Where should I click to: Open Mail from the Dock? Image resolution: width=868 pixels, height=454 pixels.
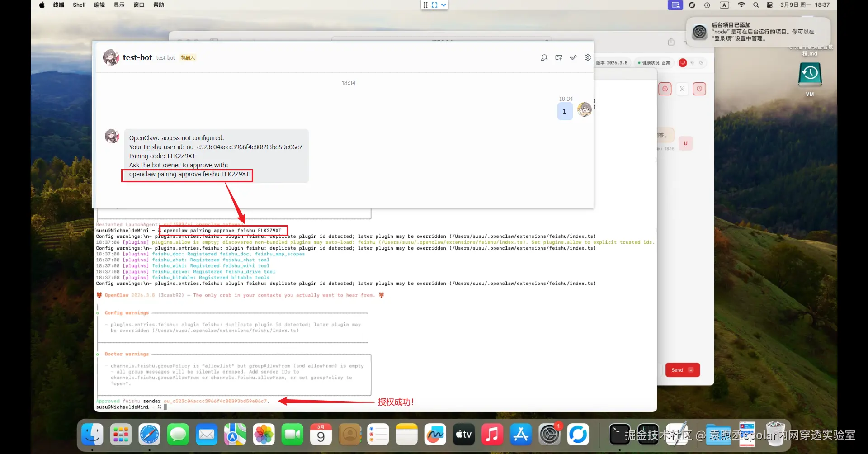coord(207,435)
